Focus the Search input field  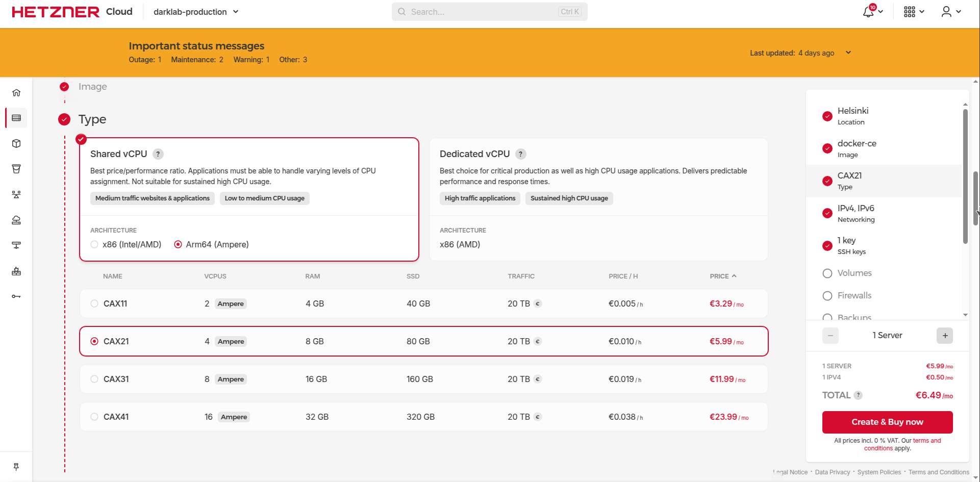pyautogui.click(x=490, y=12)
